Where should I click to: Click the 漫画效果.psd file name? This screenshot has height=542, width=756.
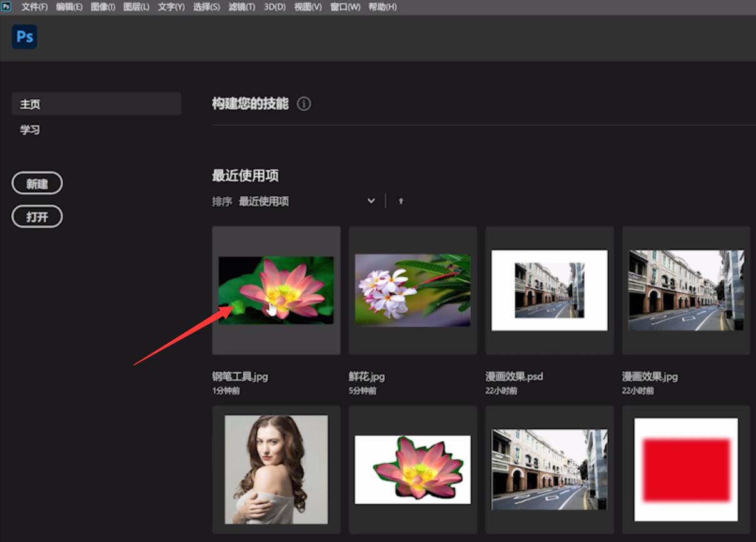pyautogui.click(x=515, y=376)
